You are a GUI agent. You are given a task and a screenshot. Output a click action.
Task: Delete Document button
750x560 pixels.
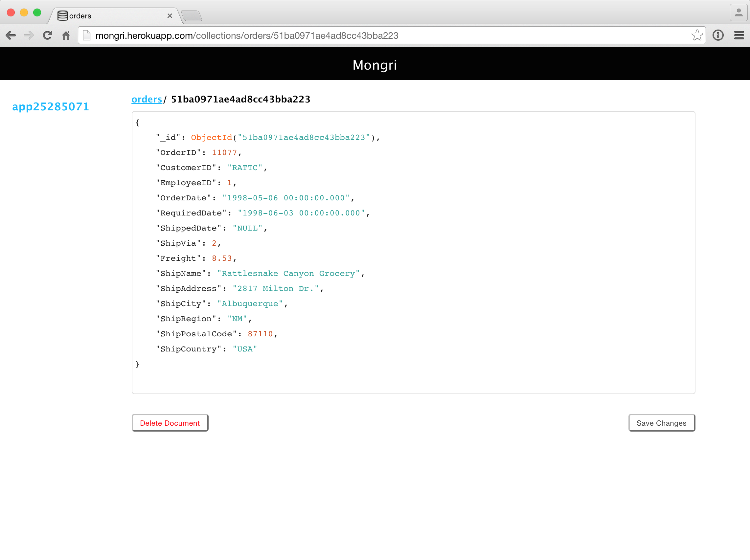click(170, 423)
